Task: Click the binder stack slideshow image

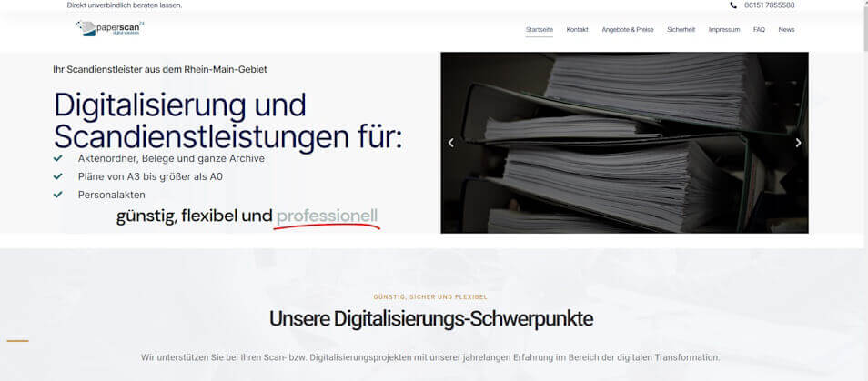Action: coord(624,143)
